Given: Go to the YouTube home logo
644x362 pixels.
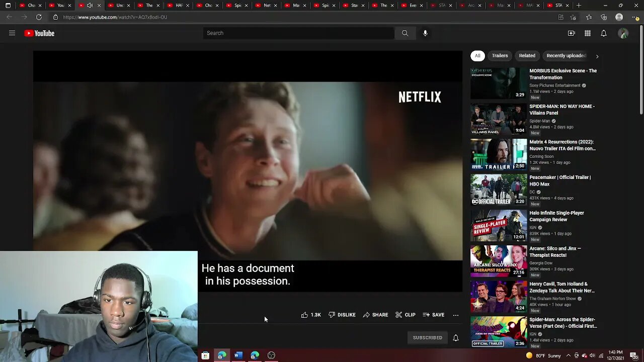Looking at the screenshot, I should point(39,33).
